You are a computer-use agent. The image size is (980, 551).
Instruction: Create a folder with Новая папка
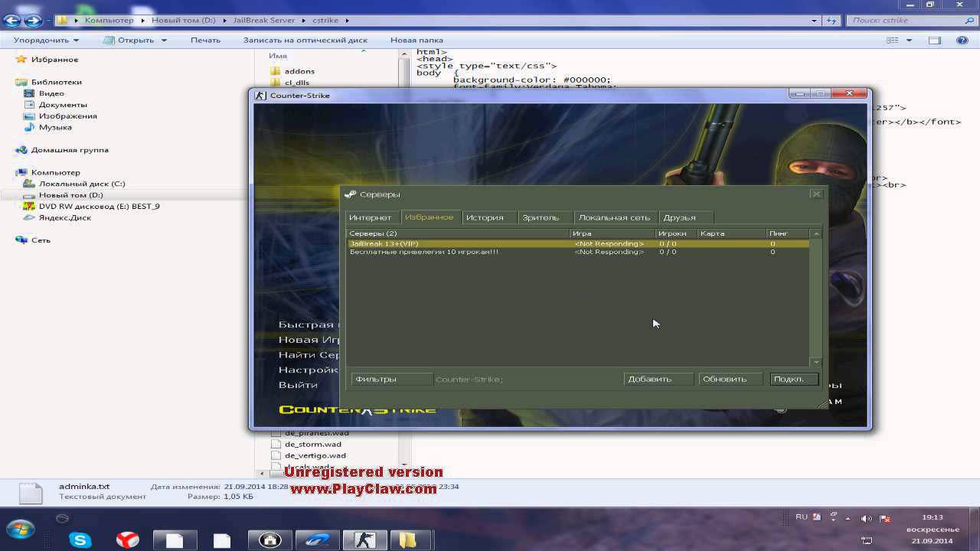click(416, 40)
